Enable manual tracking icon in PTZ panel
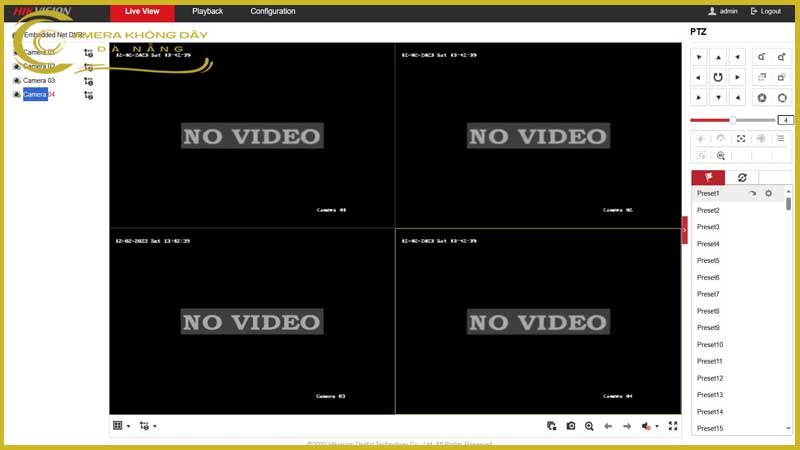This screenshot has width=800, height=450. [701, 156]
